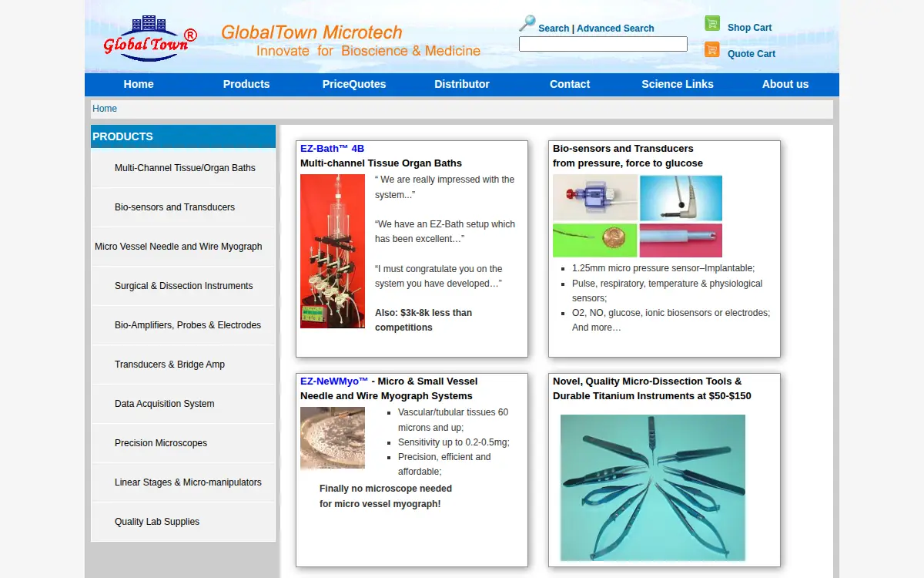Screen dimensions: 924x578
Task: Click the cable connector sensor thumbnail
Action: [681, 198]
